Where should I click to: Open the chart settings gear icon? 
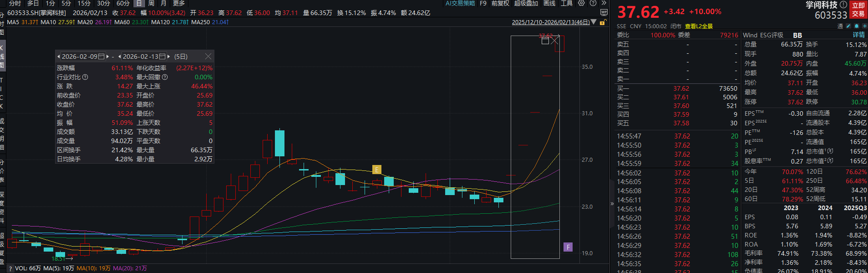click(x=581, y=3)
